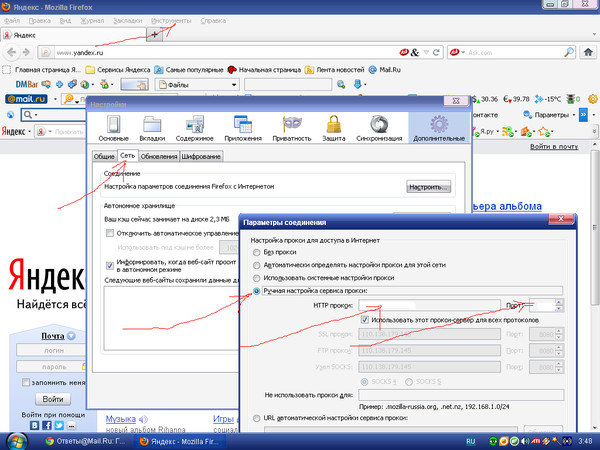Click the euro rate 39.78 indicator
This screenshot has height=450, width=600.
click(x=516, y=99)
